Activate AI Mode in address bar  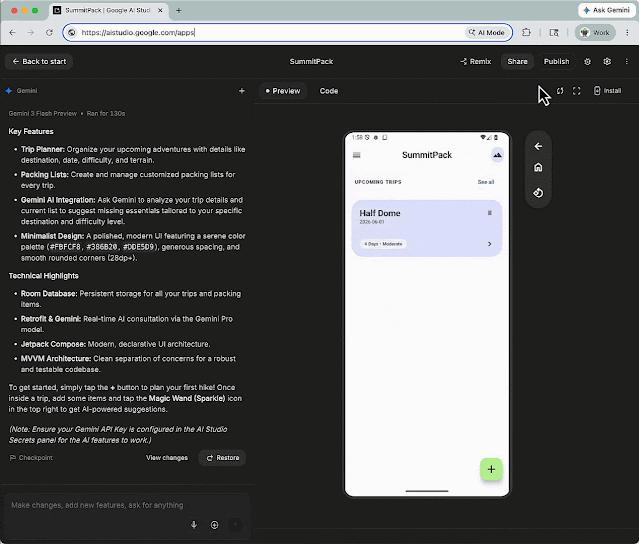click(x=487, y=33)
